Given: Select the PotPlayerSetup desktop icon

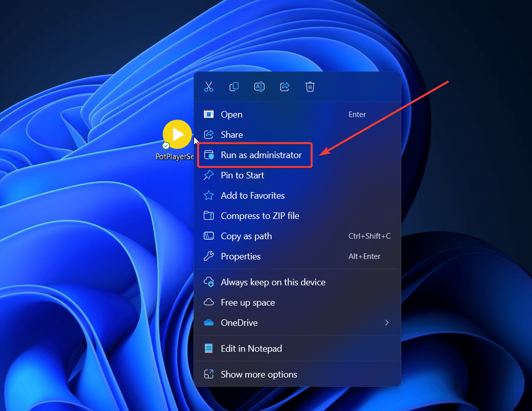Looking at the screenshot, I should pyautogui.click(x=176, y=140).
